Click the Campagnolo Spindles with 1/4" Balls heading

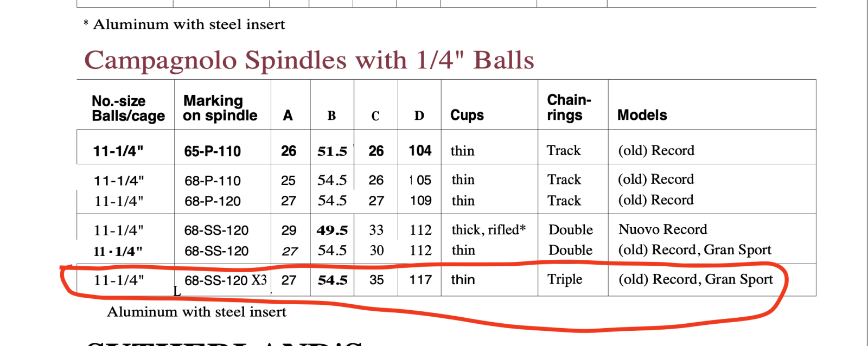pyautogui.click(x=309, y=60)
